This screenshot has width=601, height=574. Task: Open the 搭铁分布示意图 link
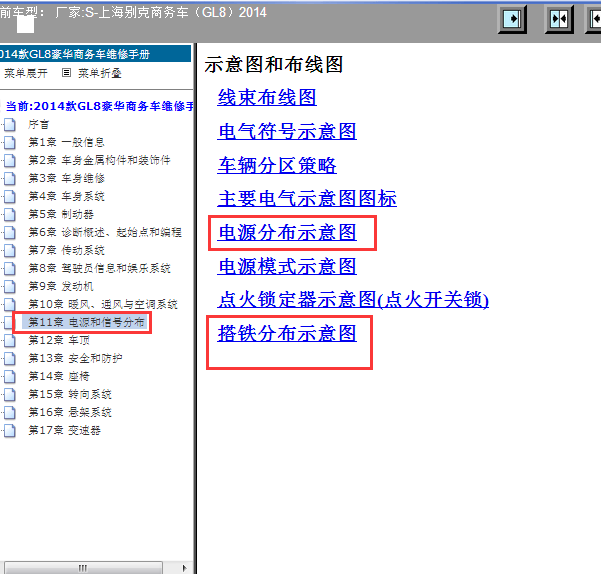click(x=287, y=333)
